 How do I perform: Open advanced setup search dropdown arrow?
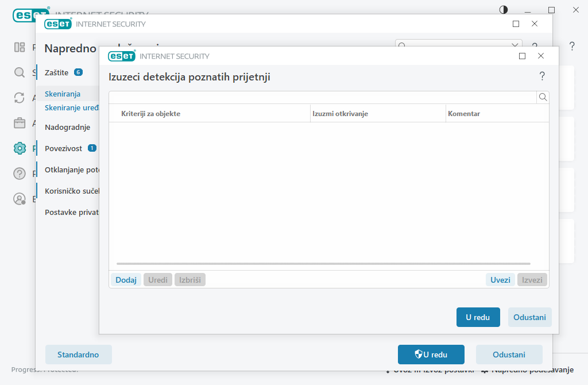(x=515, y=44)
